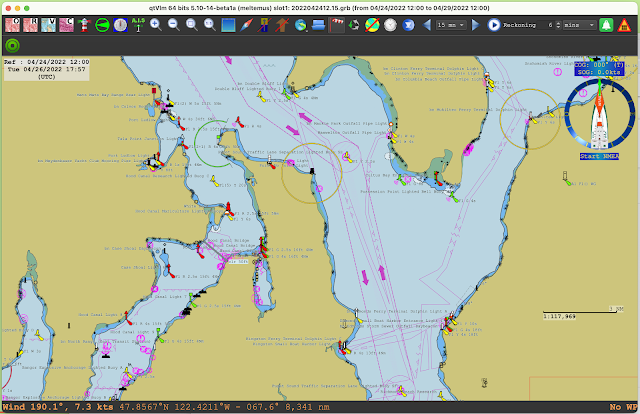This screenshot has height=414, width=640.
Task: Toggle the crossed-out colorful globe icon
Action: (372, 25)
